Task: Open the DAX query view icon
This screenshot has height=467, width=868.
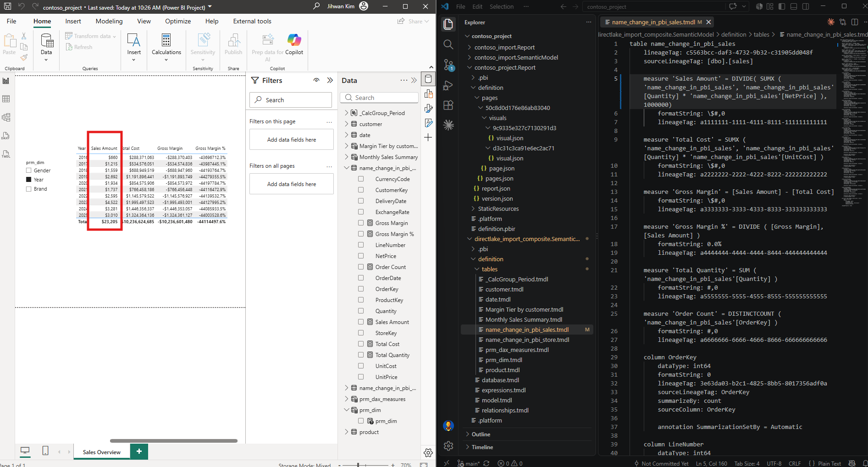Action: point(6,136)
